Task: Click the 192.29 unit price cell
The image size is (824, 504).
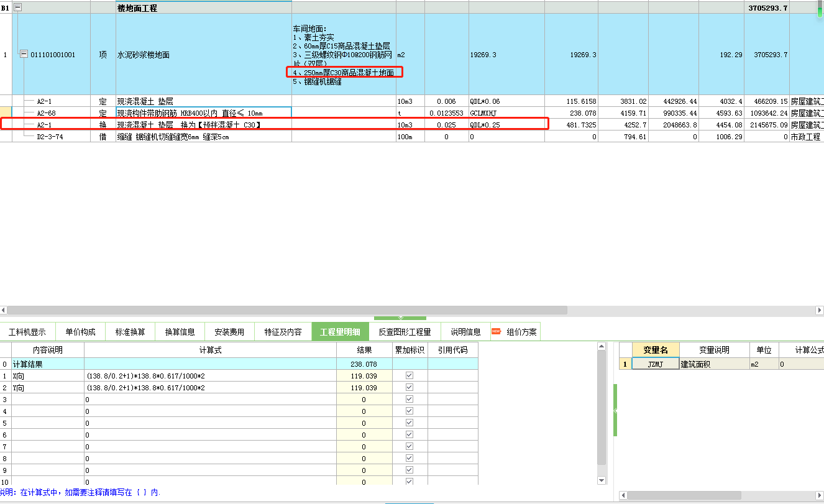Action: tap(721, 55)
